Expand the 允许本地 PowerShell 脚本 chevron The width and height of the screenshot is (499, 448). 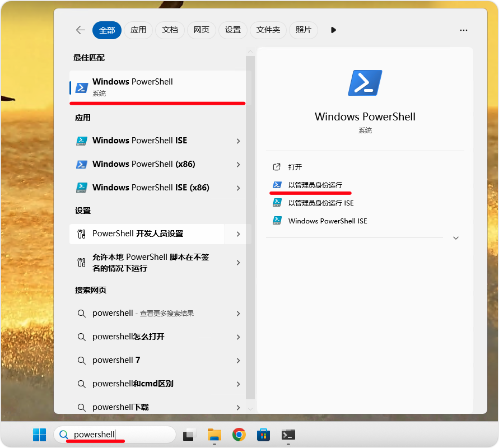tap(238, 263)
